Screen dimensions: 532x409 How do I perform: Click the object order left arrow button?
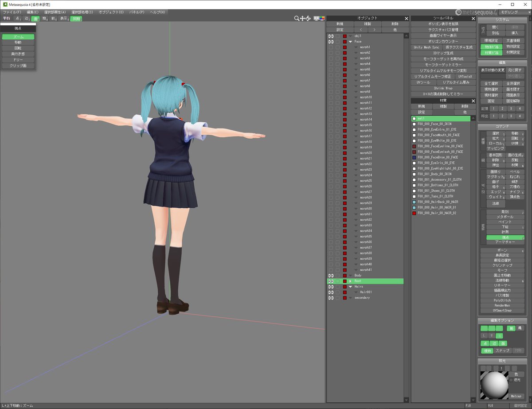tap(360, 30)
